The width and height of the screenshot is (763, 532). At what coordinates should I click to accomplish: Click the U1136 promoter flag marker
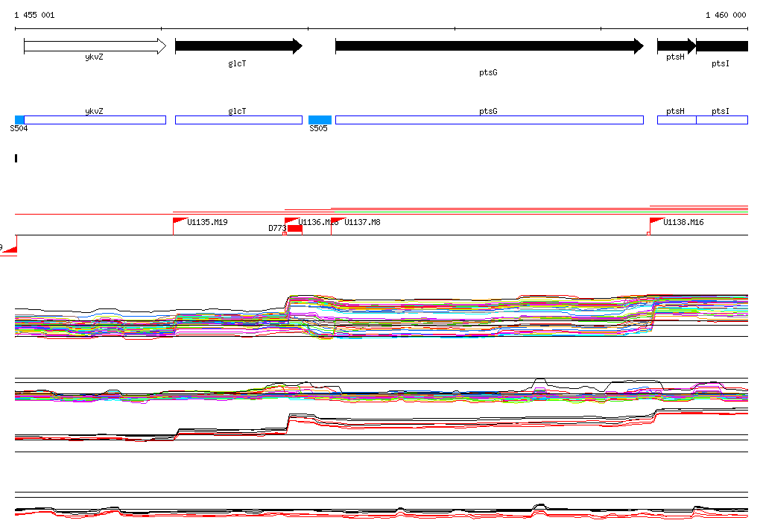tap(291, 221)
